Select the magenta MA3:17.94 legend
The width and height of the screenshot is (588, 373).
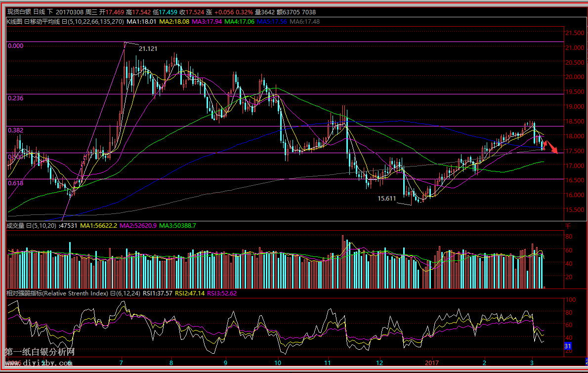click(207, 21)
